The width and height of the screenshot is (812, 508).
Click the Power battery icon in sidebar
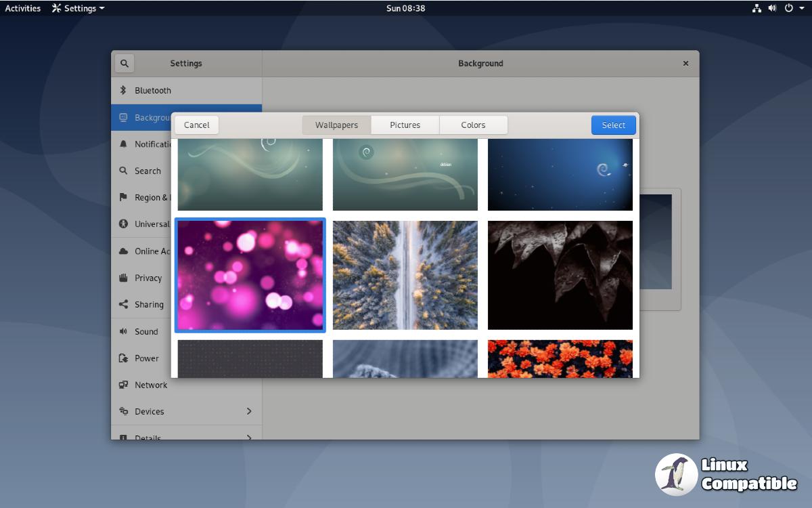(123, 358)
